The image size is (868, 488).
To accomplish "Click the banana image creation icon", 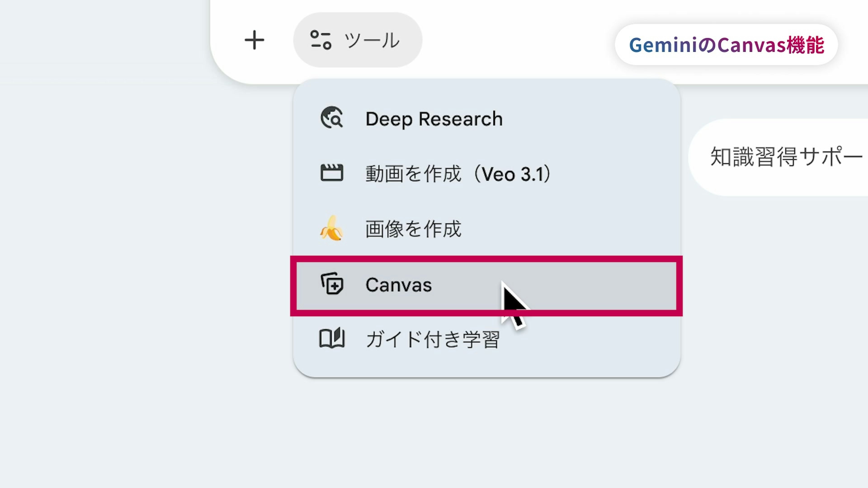I will point(332,228).
